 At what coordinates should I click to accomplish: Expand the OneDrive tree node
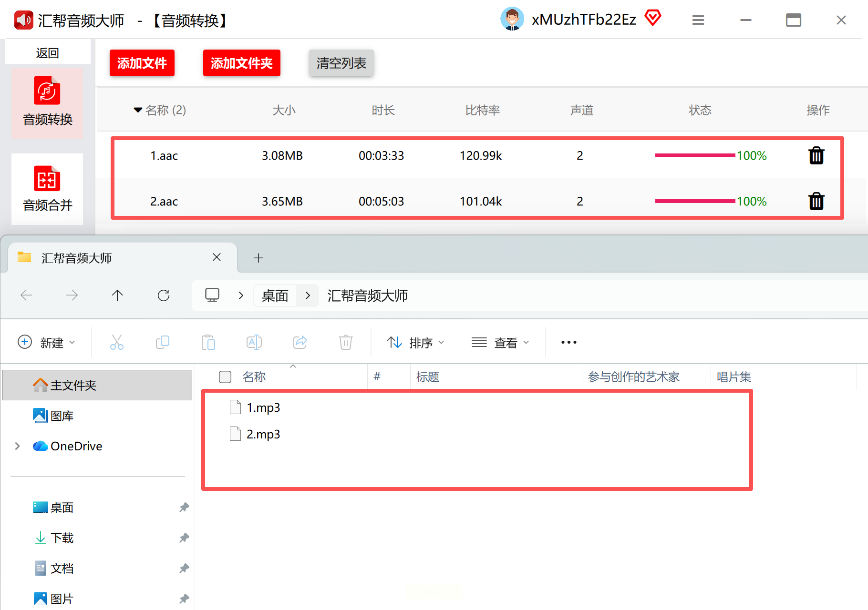18,446
